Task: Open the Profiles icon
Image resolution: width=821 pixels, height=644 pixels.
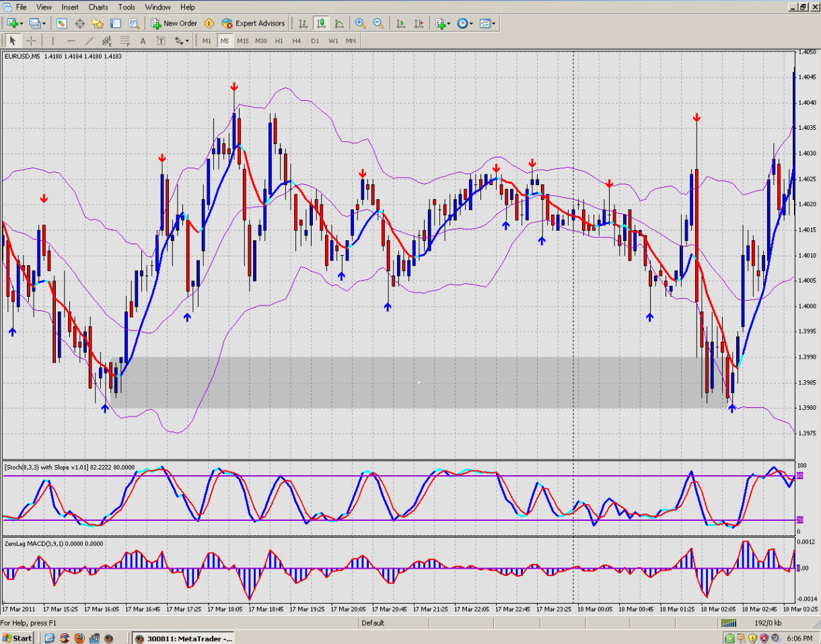Action: (34, 23)
